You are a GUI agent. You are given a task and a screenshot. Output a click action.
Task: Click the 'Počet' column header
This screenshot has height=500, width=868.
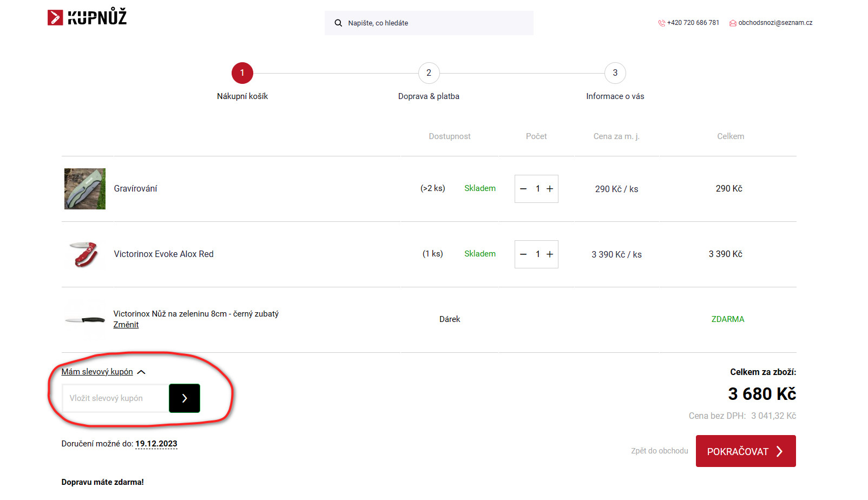pos(536,136)
